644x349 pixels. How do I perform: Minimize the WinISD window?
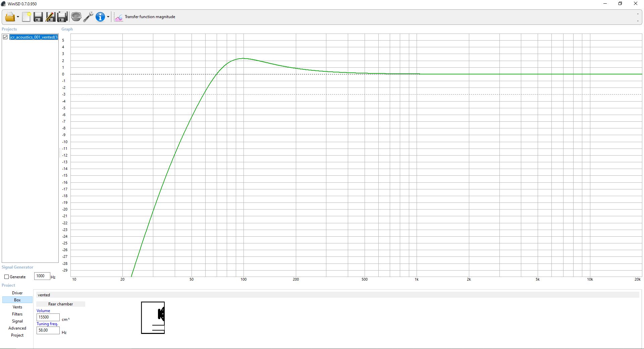pyautogui.click(x=605, y=4)
